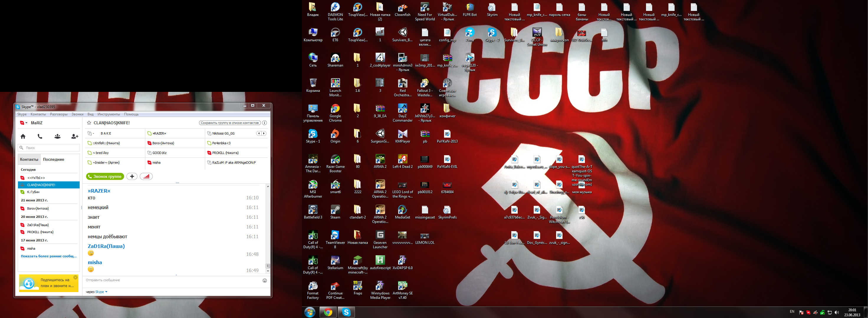Viewport: 868px width, 318px height.
Task: Open Google Chrome from the taskbar
Action: (x=328, y=312)
